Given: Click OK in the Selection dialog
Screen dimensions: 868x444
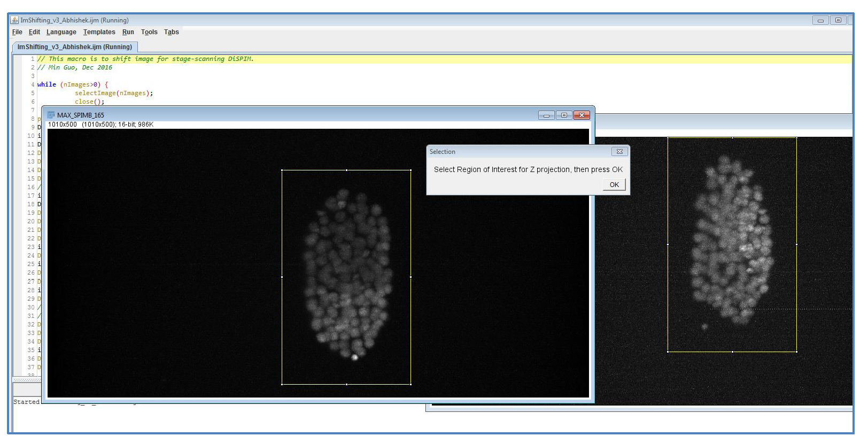Looking at the screenshot, I should coord(614,184).
